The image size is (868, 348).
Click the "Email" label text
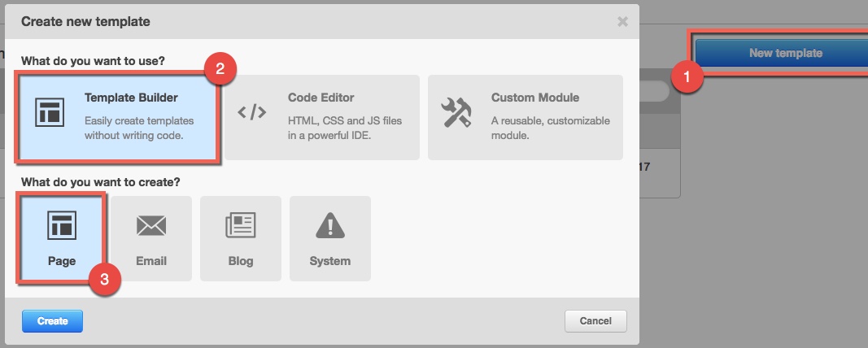(151, 261)
